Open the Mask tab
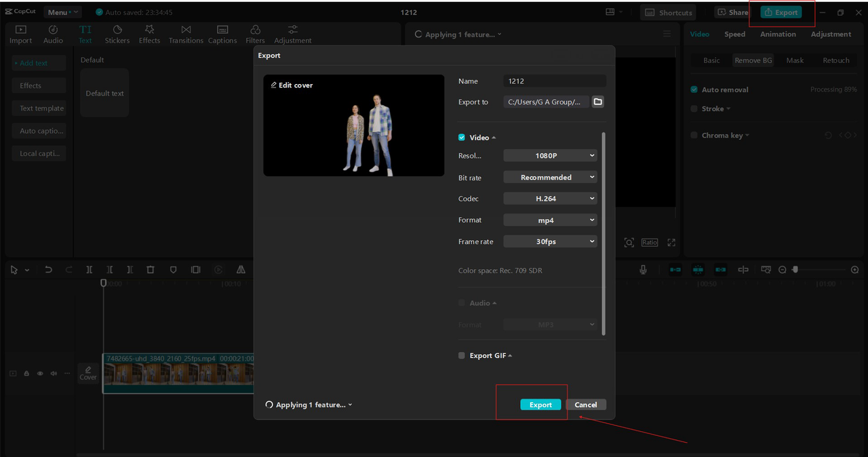The height and width of the screenshot is (457, 868). tap(795, 60)
